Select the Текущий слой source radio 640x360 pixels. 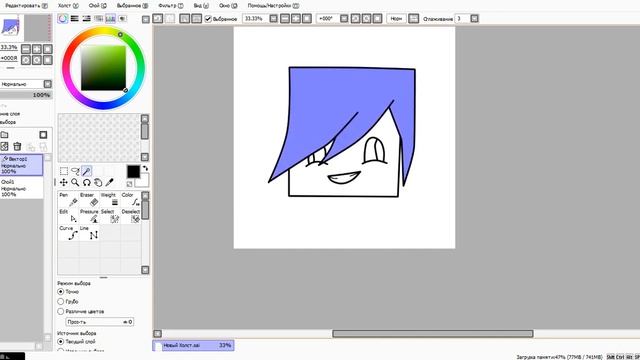coord(60,341)
